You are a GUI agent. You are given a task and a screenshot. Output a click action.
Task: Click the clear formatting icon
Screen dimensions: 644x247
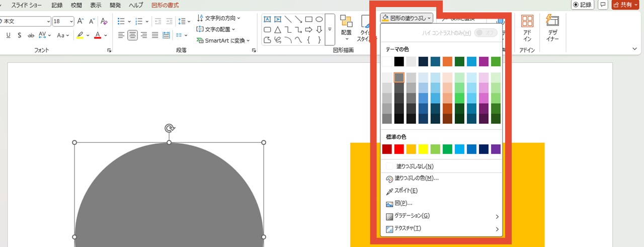click(104, 22)
